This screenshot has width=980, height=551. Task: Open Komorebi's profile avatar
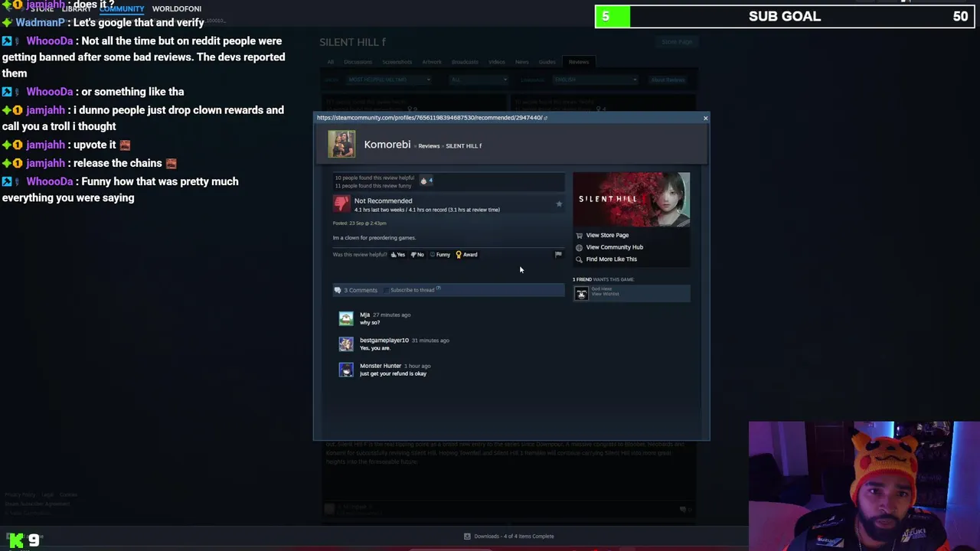pos(341,145)
